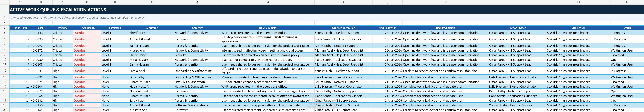The height and width of the screenshot is (112, 644).
Task: Click column header K
Action: [445, 2]
